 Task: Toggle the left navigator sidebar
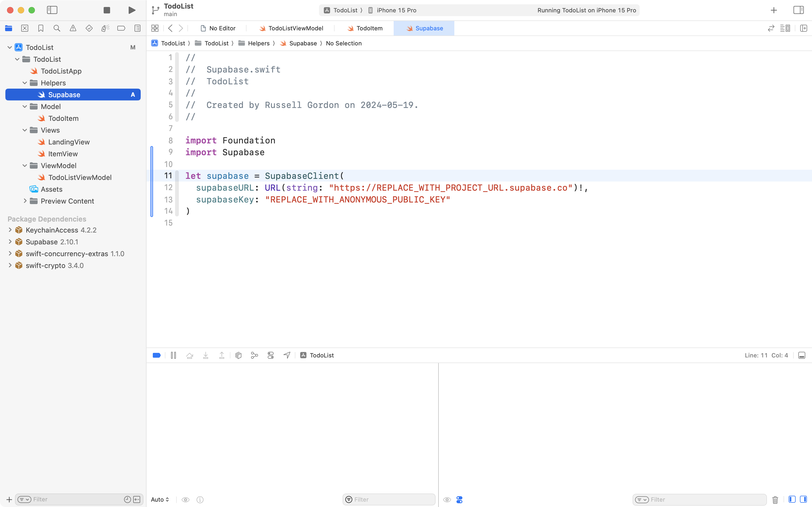(x=52, y=10)
